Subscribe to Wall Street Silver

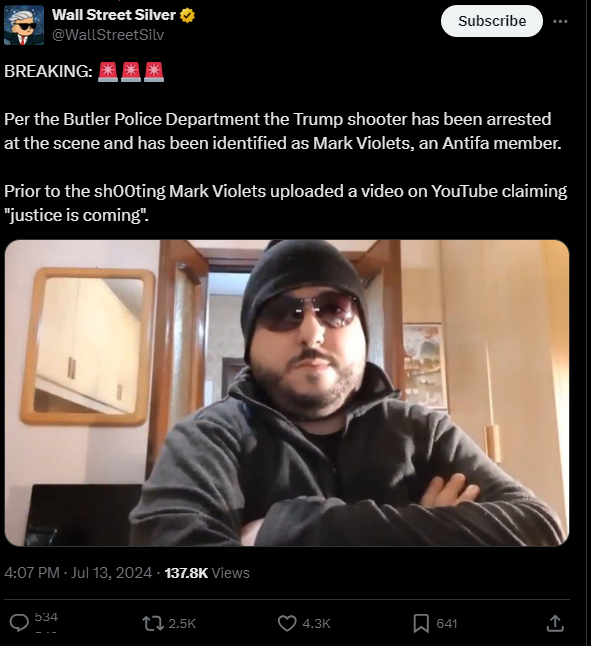click(492, 21)
